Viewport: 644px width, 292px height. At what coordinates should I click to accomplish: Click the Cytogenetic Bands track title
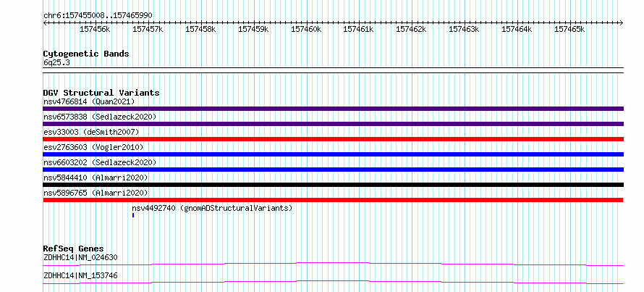86,54
